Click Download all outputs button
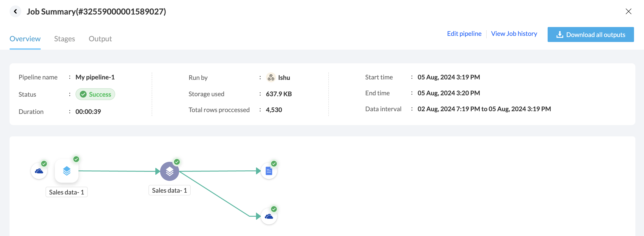 [590, 34]
